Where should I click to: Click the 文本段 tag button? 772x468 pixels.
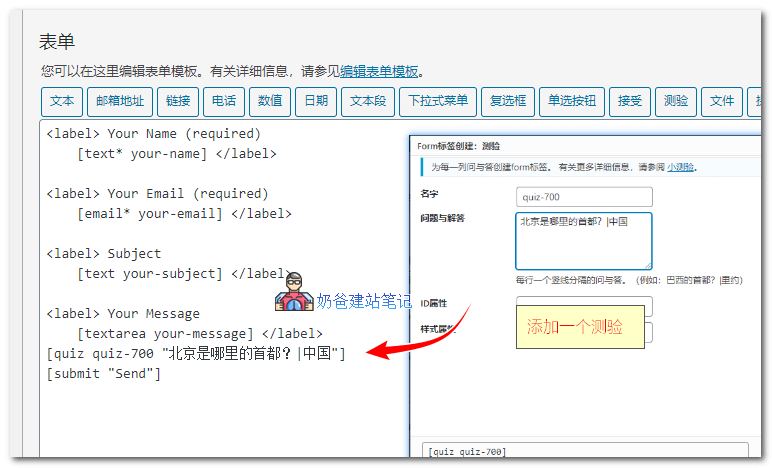coord(368,101)
